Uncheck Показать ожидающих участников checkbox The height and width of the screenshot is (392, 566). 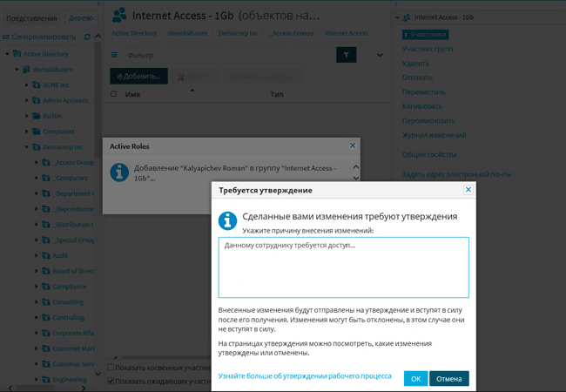pos(111,381)
